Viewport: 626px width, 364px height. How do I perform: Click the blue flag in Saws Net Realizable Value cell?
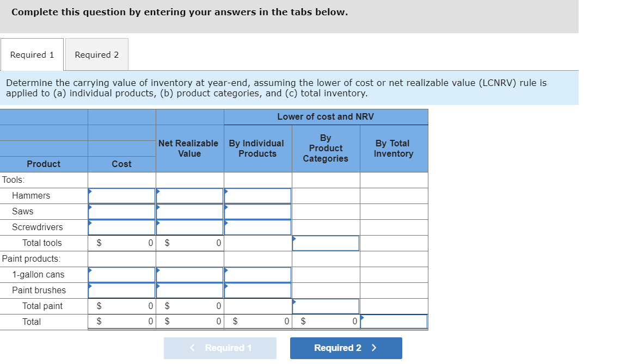tap(157, 207)
